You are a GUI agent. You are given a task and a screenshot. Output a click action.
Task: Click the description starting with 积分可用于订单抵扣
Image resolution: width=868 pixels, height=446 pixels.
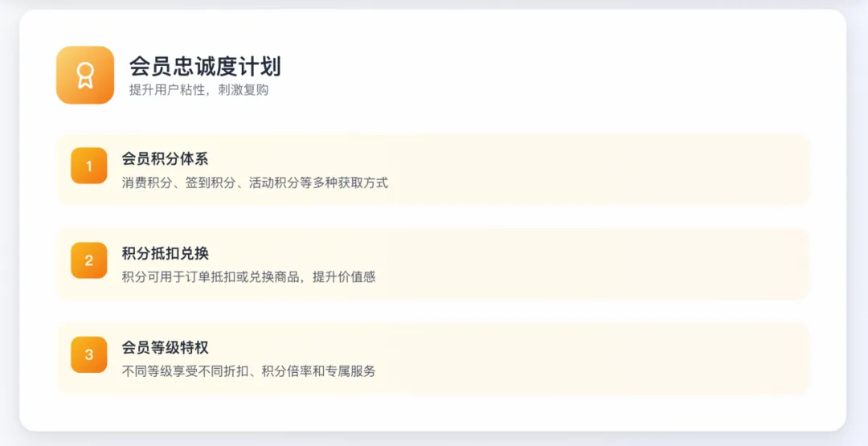click(x=248, y=277)
